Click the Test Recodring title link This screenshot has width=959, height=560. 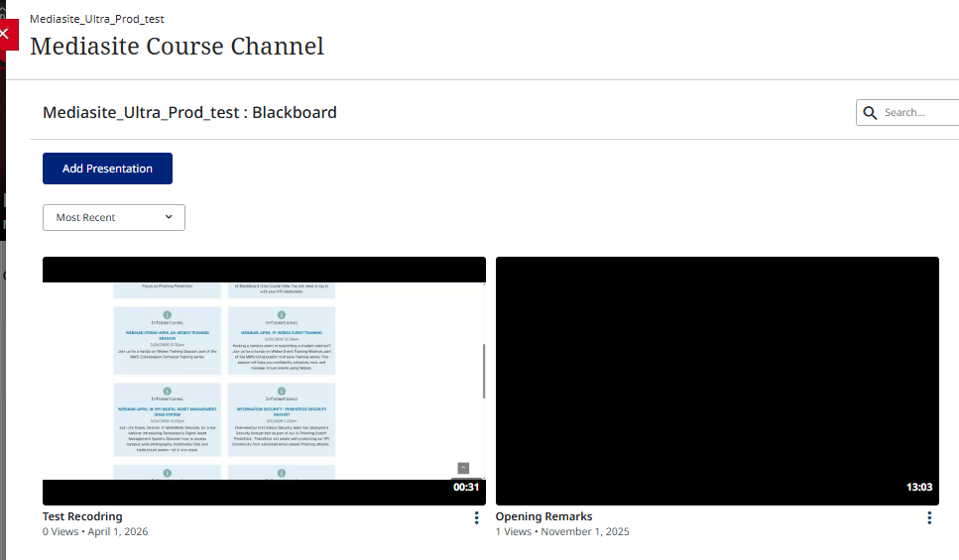click(x=82, y=516)
